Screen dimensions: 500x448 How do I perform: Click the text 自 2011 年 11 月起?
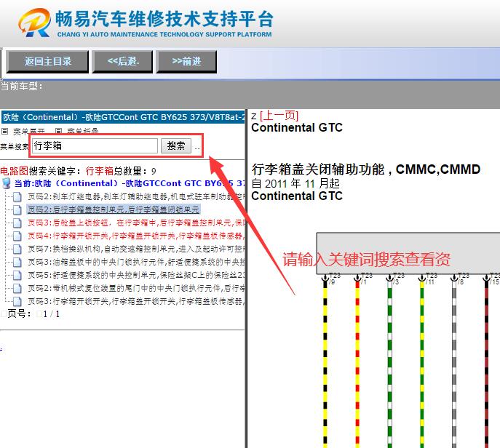point(295,183)
